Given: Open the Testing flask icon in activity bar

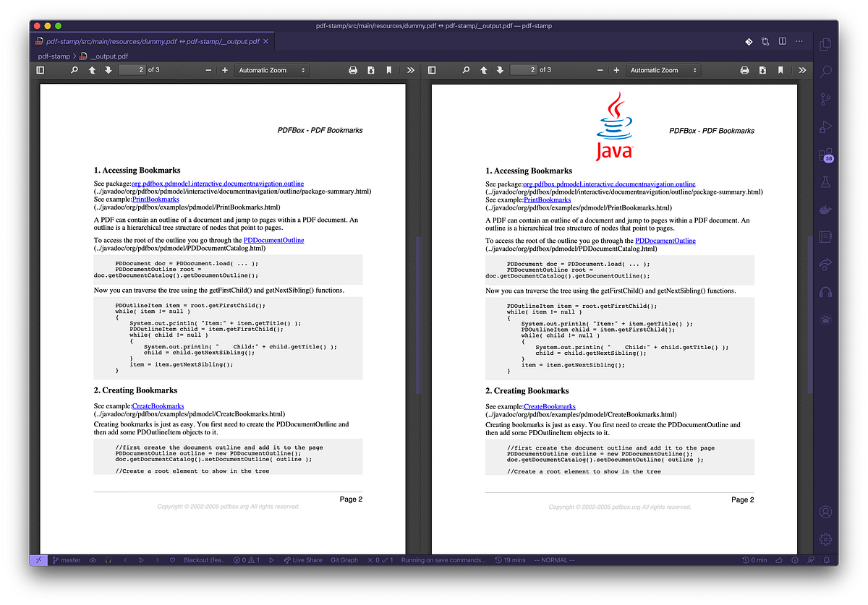Looking at the screenshot, I should click(826, 181).
